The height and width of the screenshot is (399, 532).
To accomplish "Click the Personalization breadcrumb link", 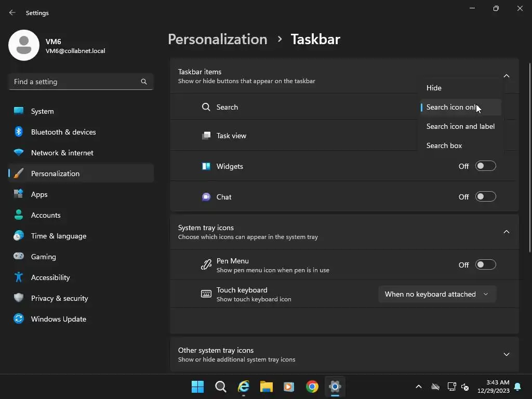I will (218, 39).
